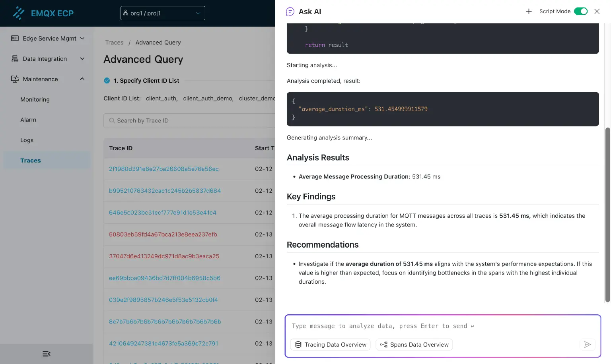The image size is (611, 364).
Task: Open the Monitoring menu item
Action: (35, 99)
